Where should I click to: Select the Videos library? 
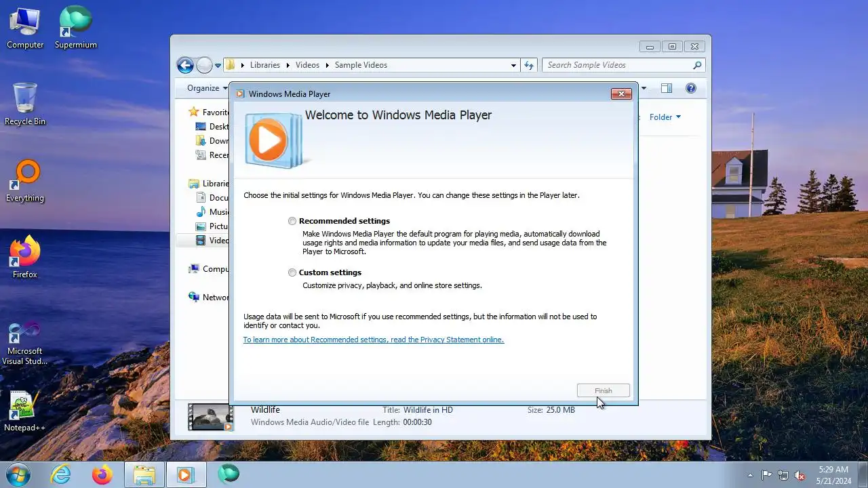pos(212,241)
